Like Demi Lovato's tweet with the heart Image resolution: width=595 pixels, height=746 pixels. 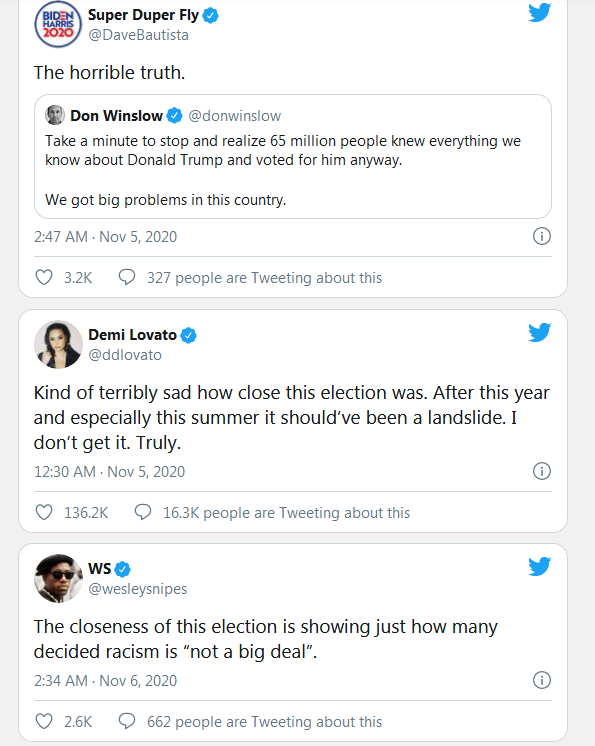pyautogui.click(x=44, y=512)
